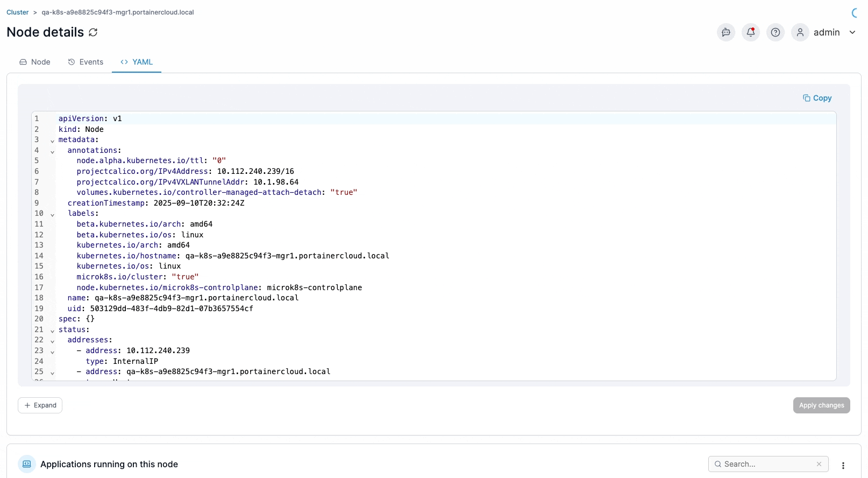Open the feedback chat icon in header
The width and height of the screenshot is (868, 478).
pos(726,32)
